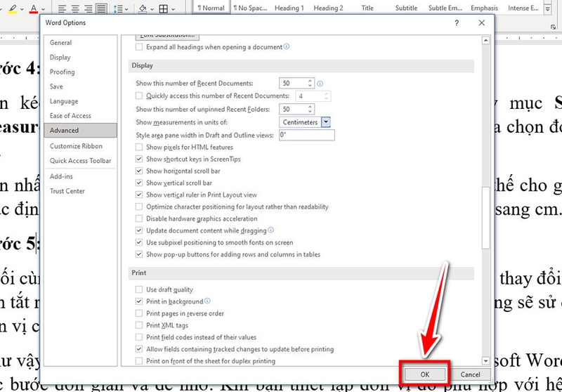Click Cancel in Word Options dialog

point(470,374)
